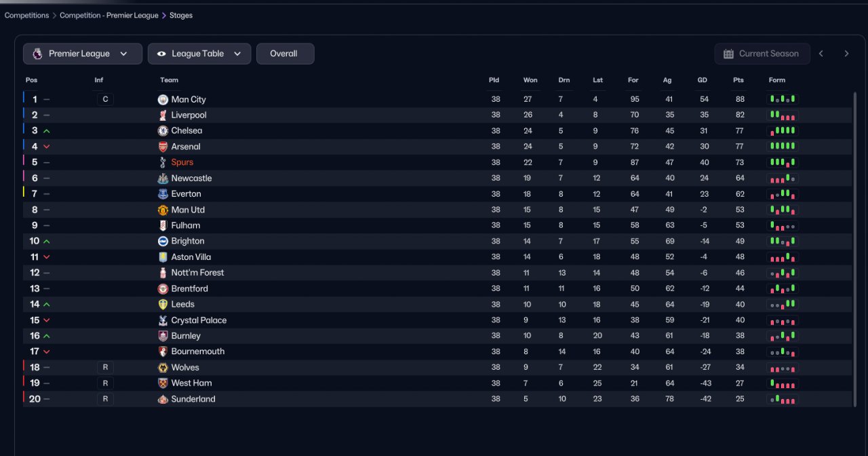Click the Arsenal badge icon
This screenshot has height=456, width=868.
point(163,147)
